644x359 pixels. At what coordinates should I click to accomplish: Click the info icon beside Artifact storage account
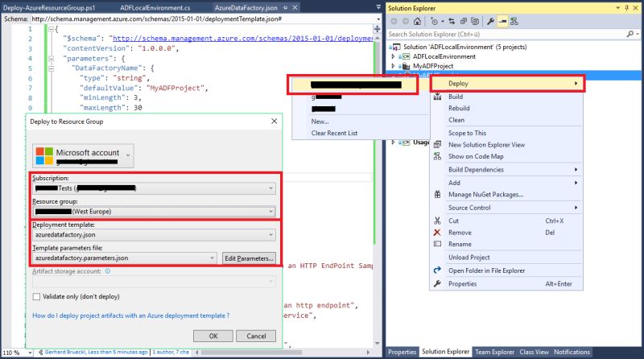point(108,271)
